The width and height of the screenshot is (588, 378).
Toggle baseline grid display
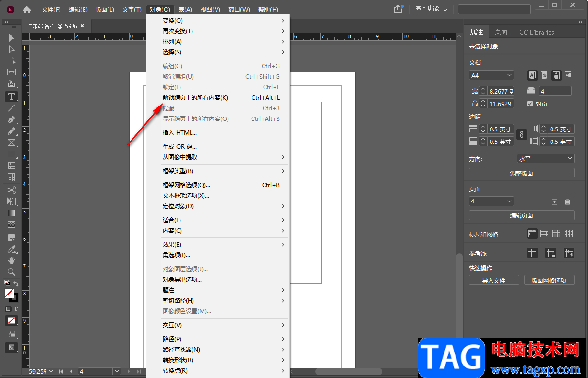point(544,234)
